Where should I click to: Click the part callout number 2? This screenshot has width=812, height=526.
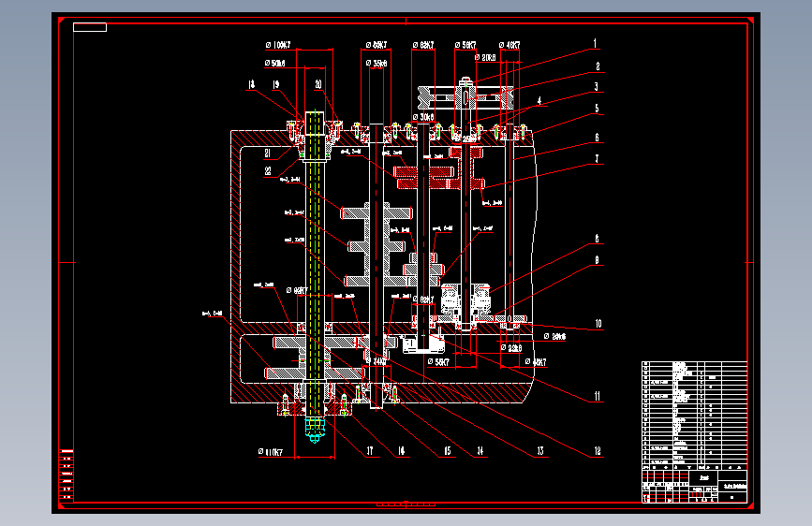598,66
